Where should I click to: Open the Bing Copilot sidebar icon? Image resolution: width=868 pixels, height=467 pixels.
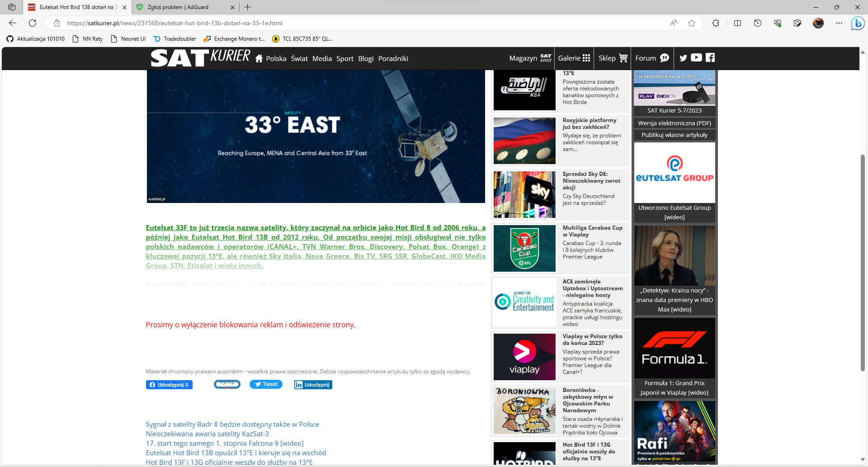pyautogui.click(x=857, y=23)
